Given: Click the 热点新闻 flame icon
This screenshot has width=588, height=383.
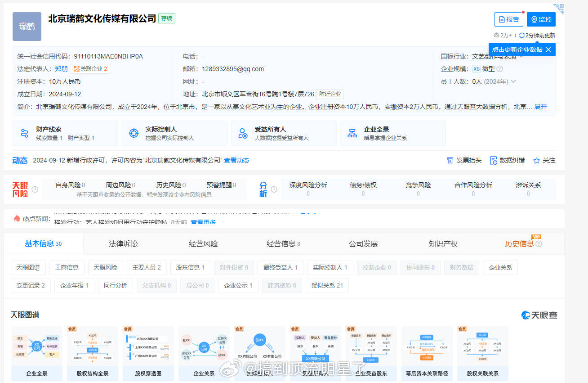Looking at the screenshot, I should click(17, 218).
